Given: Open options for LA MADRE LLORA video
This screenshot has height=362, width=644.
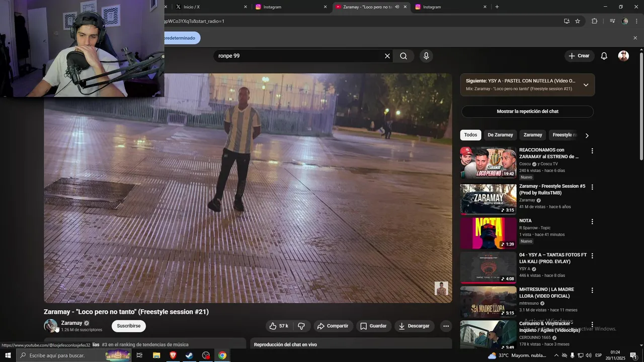Looking at the screenshot, I should point(592,290).
